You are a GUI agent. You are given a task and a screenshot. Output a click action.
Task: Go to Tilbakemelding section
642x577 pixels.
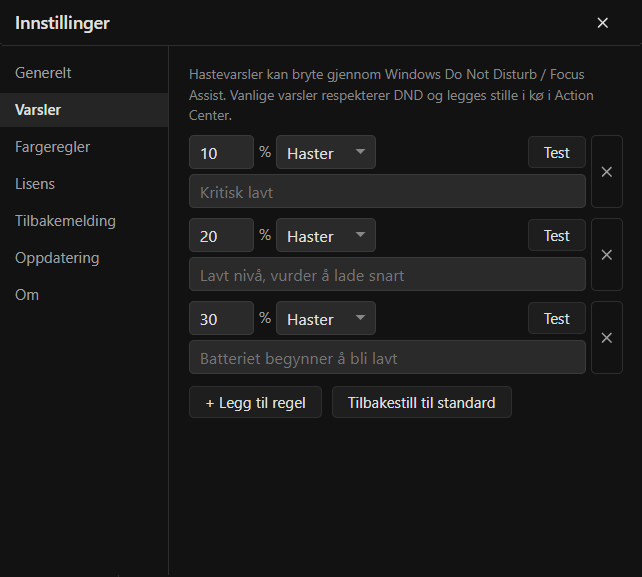84,221
